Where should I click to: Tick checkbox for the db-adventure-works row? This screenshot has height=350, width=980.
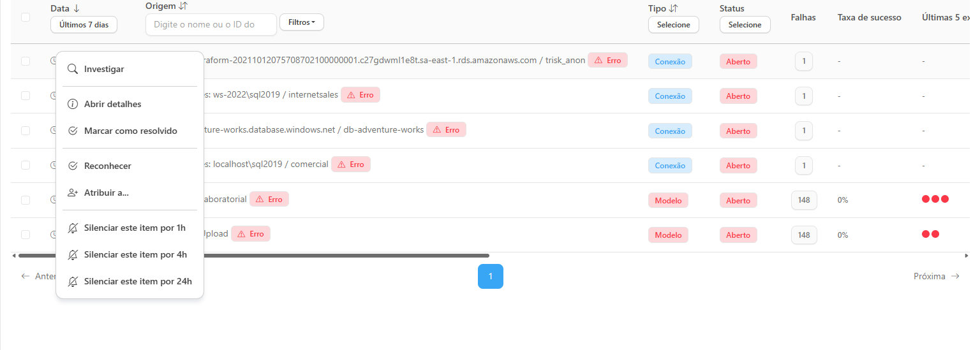(26, 131)
